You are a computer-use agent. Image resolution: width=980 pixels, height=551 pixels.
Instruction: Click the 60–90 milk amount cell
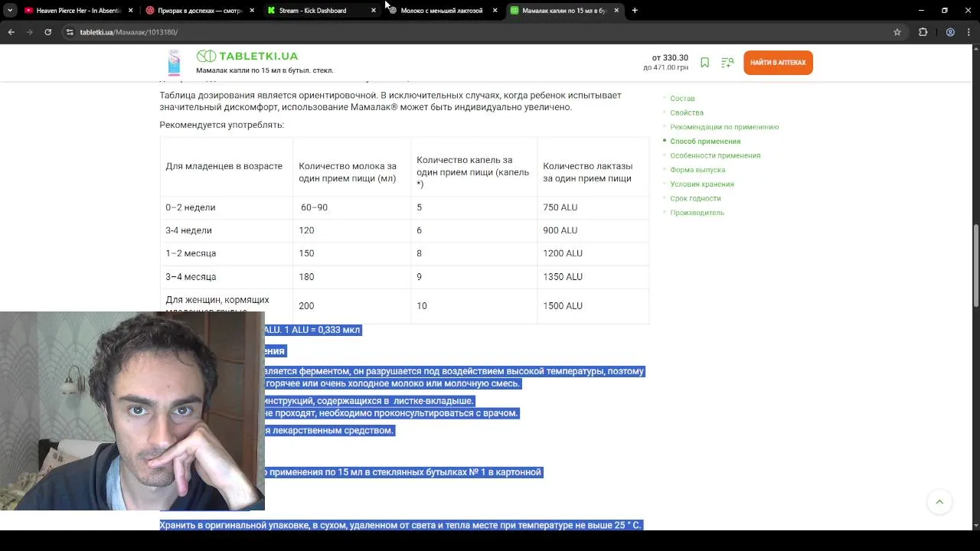click(351, 207)
